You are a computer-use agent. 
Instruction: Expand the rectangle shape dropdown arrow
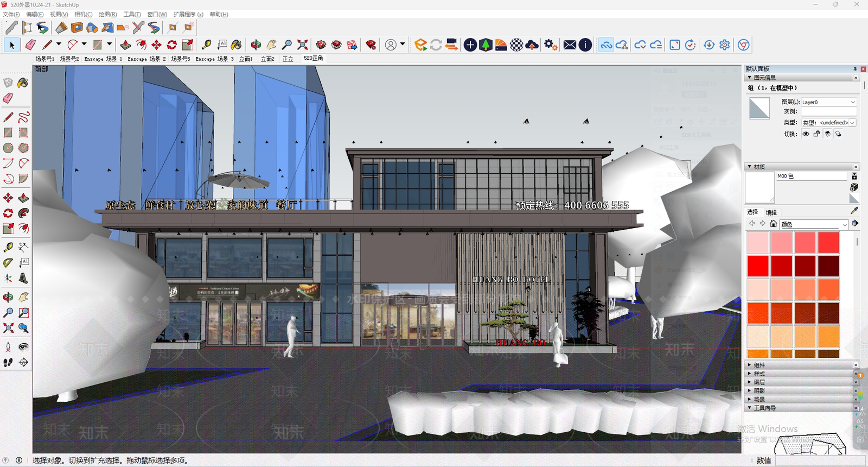point(109,45)
